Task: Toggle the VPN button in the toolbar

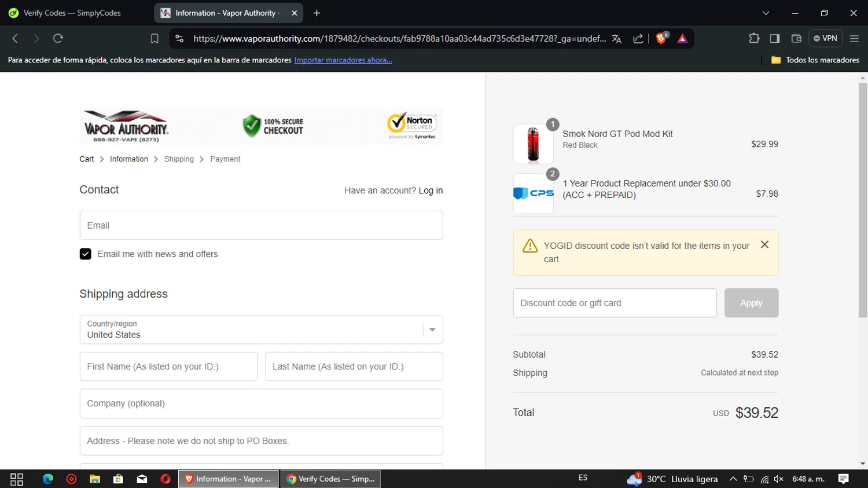Action: pyautogui.click(x=825, y=39)
